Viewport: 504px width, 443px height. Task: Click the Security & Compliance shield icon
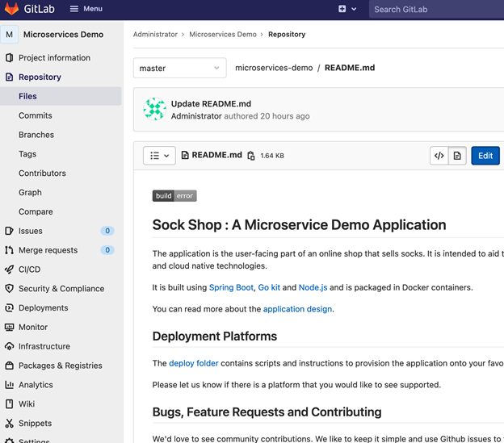click(10, 289)
